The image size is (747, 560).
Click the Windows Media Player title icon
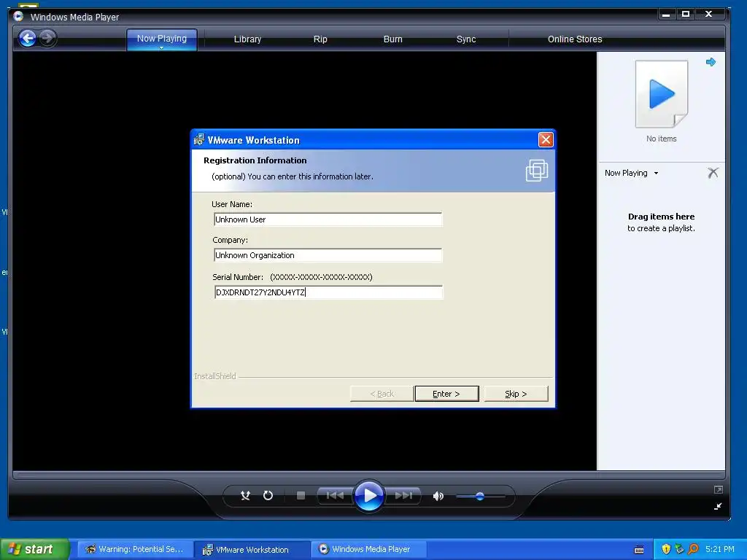tap(18, 16)
